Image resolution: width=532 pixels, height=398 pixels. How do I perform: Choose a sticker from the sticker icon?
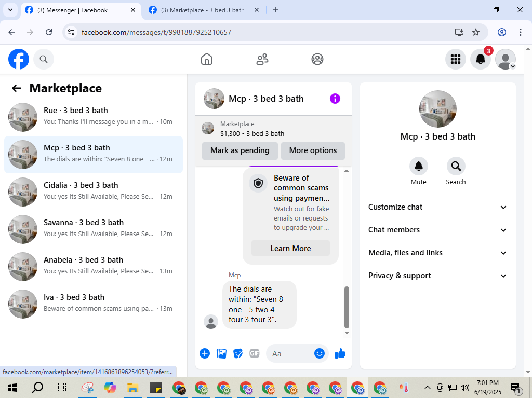click(238, 353)
